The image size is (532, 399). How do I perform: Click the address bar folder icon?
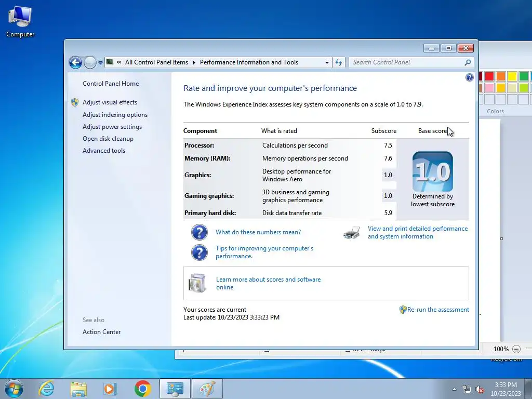[x=110, y=62]
